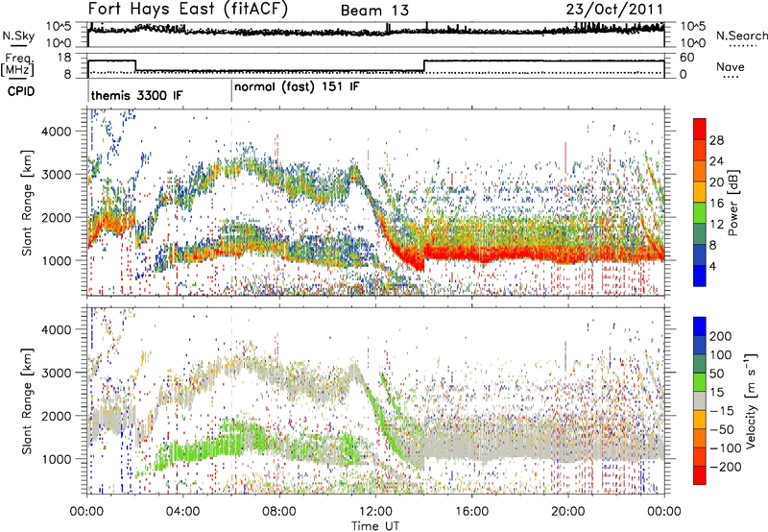Click the 'Slant Range [km]' label of the velocity panel
Viewport: 768px width, 532px height.
click(x=27, y=400)
